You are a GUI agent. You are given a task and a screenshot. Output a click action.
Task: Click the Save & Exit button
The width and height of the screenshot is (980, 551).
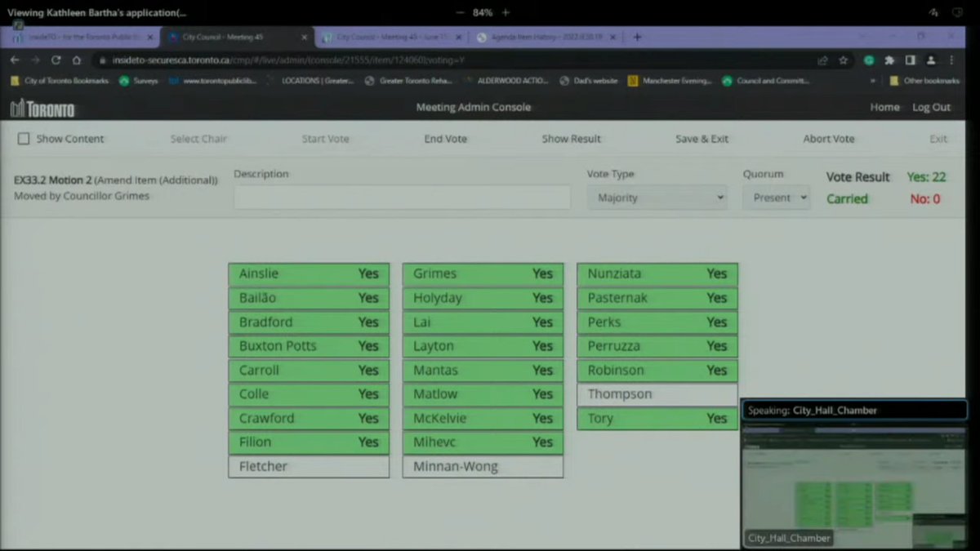(702, 139)
